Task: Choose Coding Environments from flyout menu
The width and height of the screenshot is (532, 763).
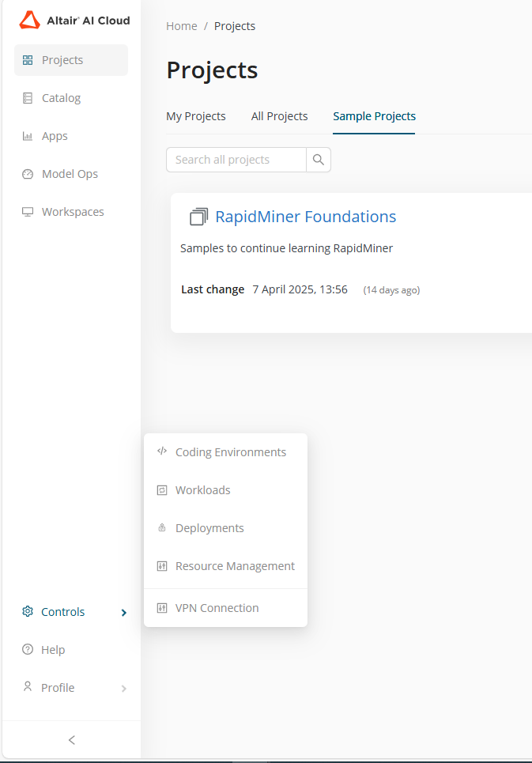Action: coord(225,452)
